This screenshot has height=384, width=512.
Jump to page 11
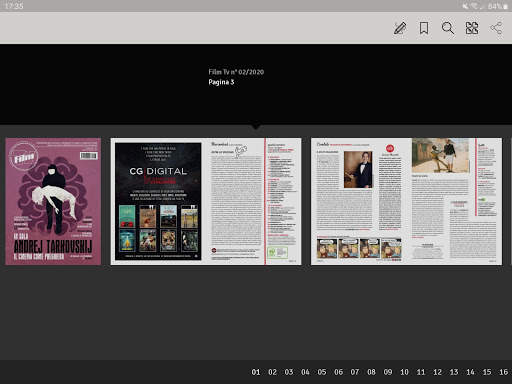[421, 372]
